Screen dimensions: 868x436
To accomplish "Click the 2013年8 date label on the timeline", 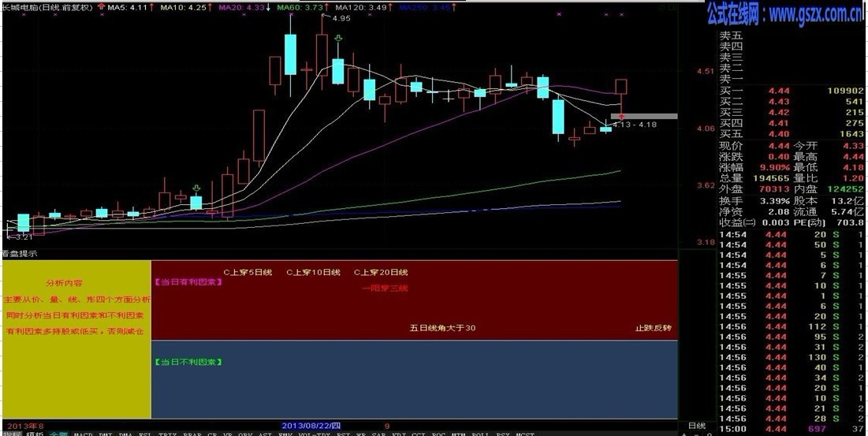I will (25, 426).
